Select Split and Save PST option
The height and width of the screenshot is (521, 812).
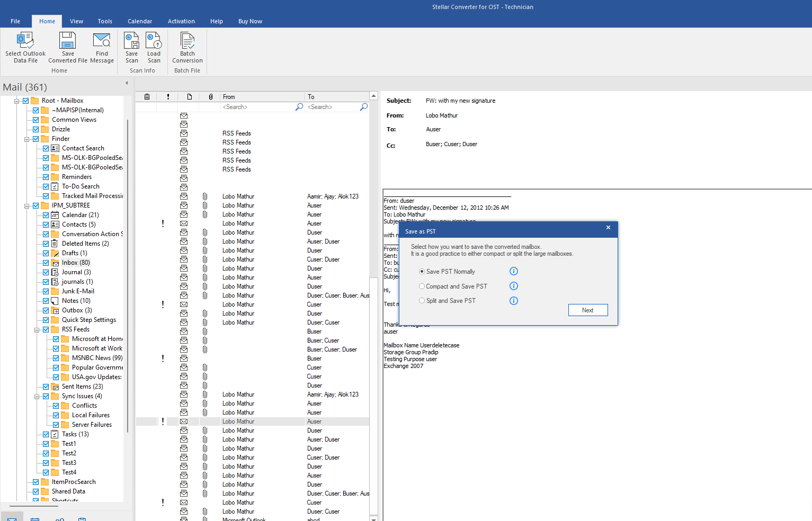point(422,301)
